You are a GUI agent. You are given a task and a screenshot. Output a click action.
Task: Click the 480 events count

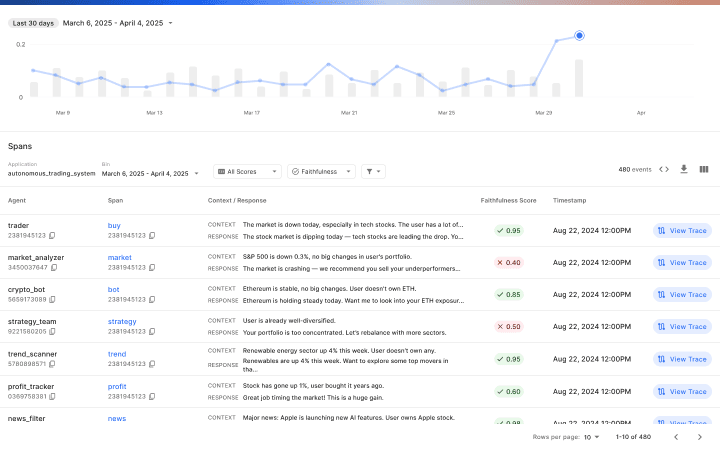pyautogui.click(x=635, y=169)
